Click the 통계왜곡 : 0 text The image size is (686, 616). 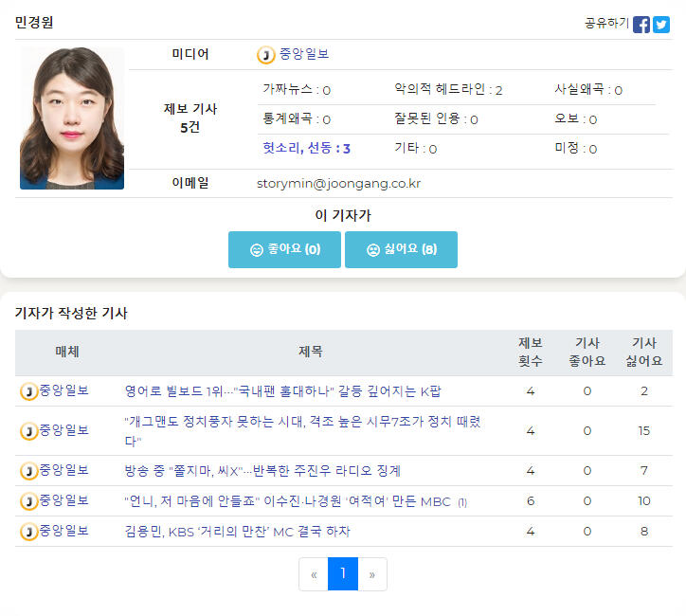pyautogui.click(x=297, y=118)
